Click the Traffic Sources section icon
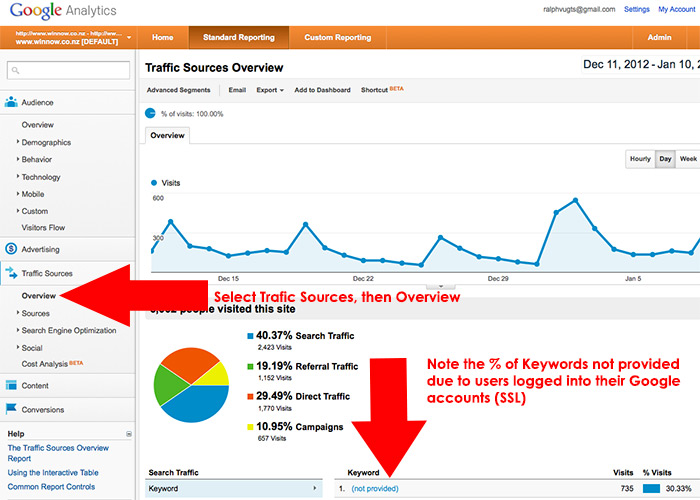The width and height of the screenshot is (700, 500). tap(11, 273)
